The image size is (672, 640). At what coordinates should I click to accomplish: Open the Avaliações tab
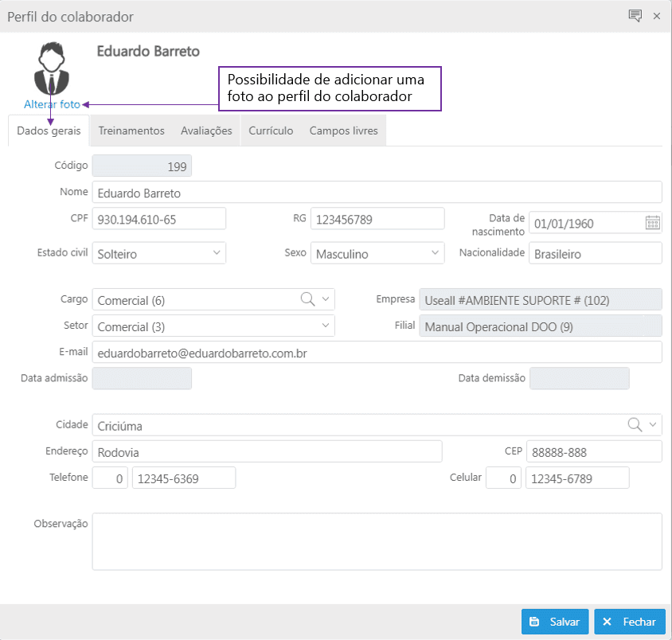point(206,131)
